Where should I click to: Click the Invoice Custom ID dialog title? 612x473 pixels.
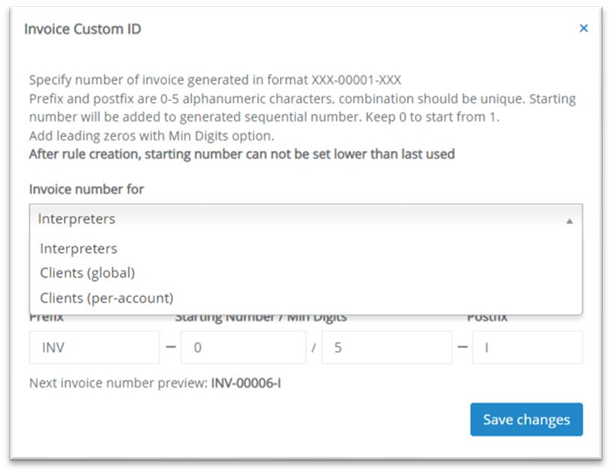[x=83, y=29]
